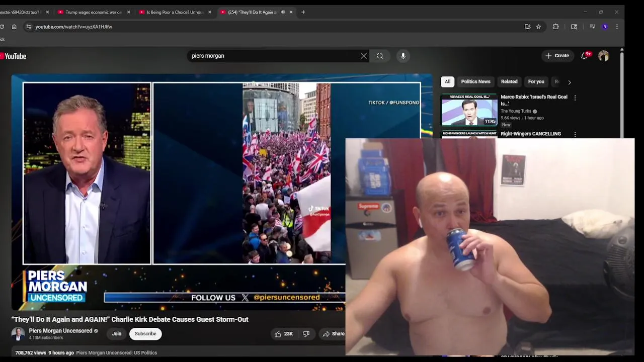Click '708,762 views 9 hours ago' description text

(44, 353)
